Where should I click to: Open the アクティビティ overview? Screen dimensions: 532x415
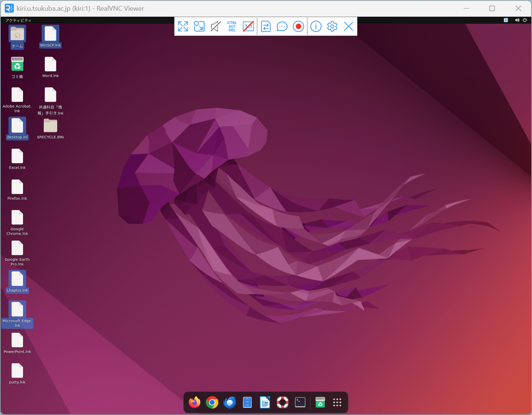(x=18, y=20)
